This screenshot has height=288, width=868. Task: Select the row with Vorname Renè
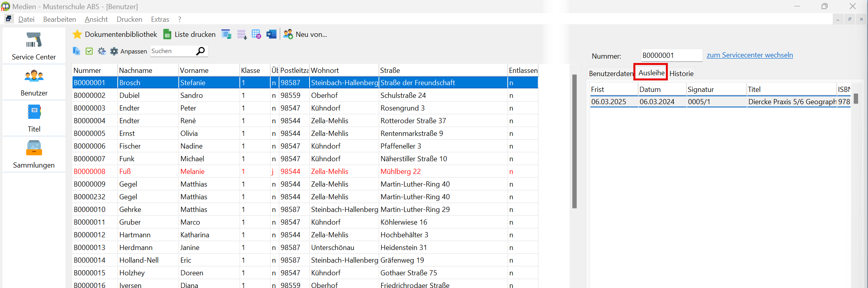coord(305,121)
